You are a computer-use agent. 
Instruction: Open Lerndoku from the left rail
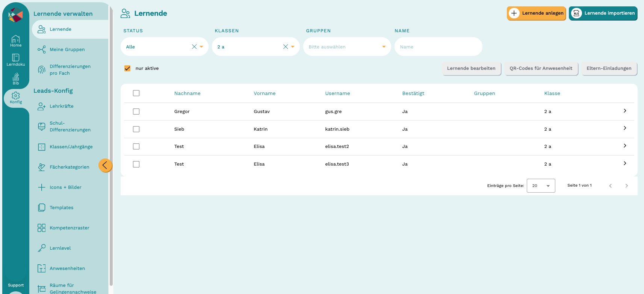[x=16, y=60]
